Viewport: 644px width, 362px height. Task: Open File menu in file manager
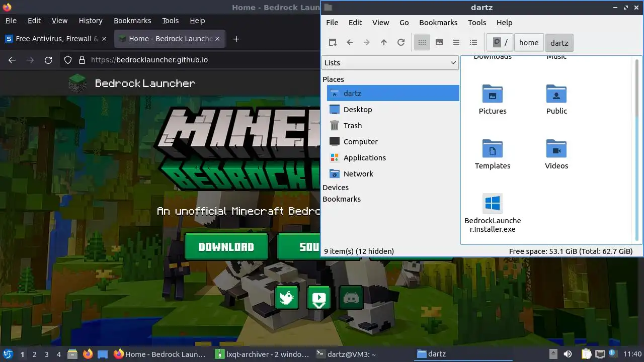(332, 22)
